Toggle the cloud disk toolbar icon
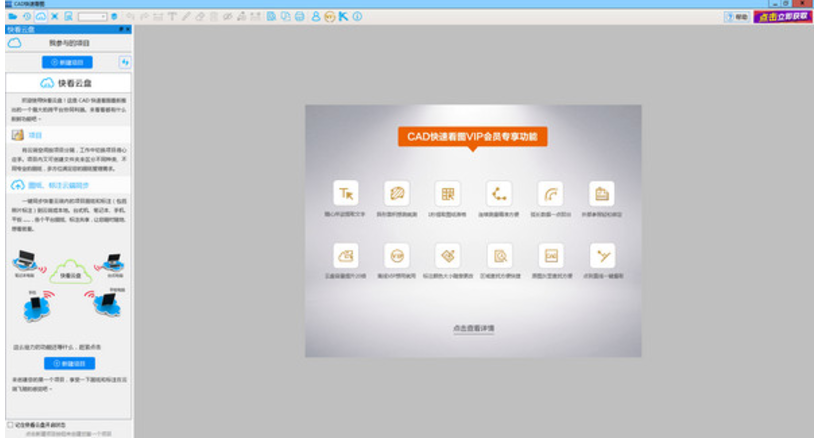The image size is (828, 439). (40, 17)
